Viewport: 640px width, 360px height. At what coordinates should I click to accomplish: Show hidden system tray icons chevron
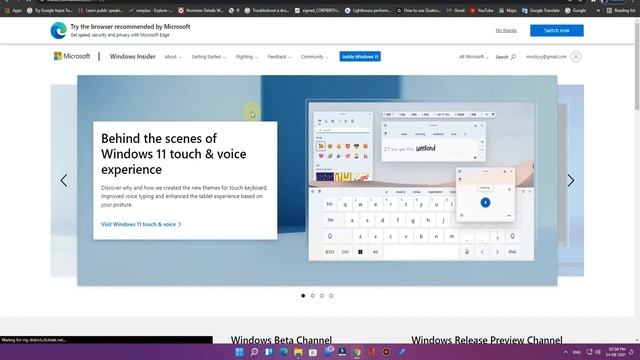[x=565, y=352]
